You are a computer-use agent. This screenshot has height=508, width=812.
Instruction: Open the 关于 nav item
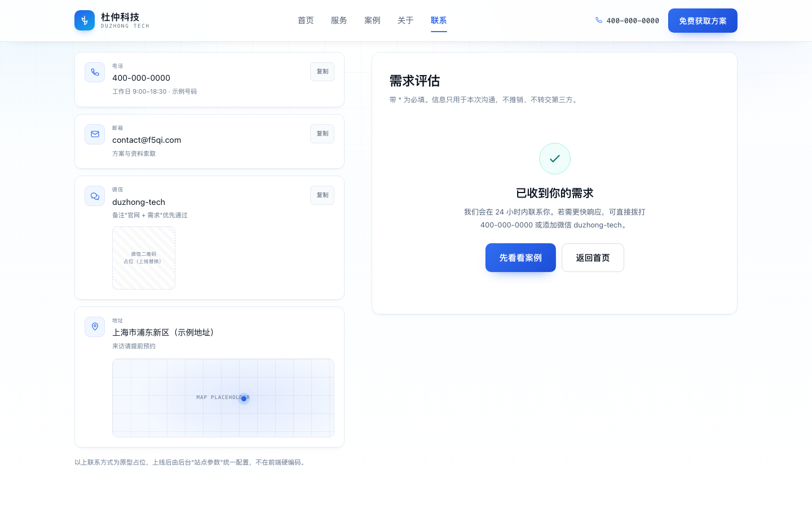[x=405, y=20]
